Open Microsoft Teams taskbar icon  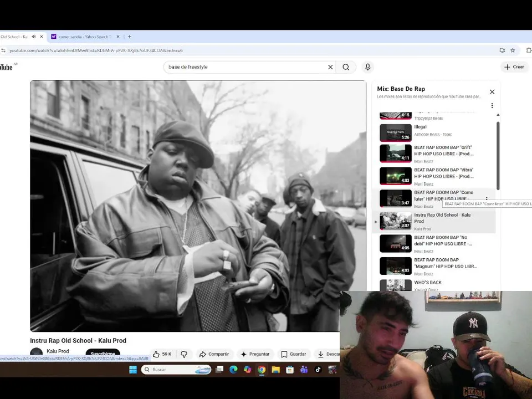click(304, 370)
